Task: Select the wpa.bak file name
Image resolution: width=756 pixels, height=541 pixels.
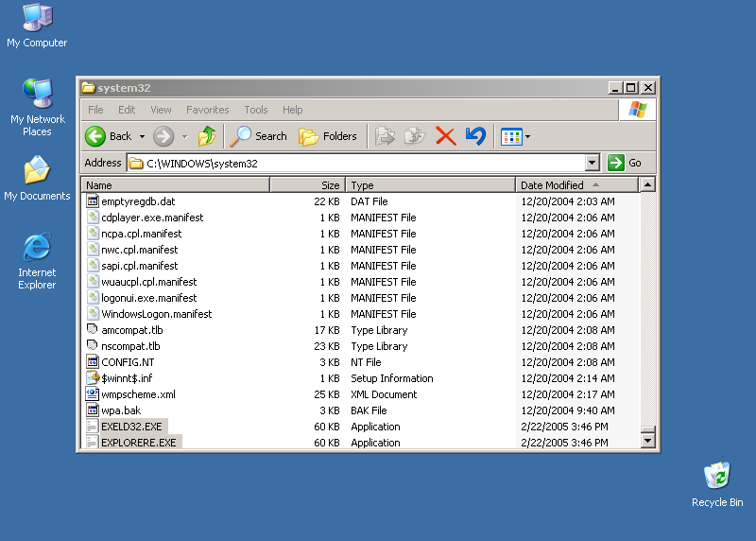Action: 121,410
